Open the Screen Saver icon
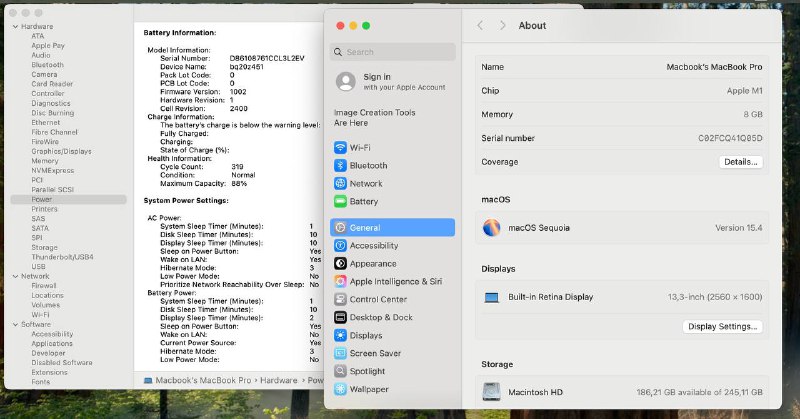Viewport: 800px width, 419px height. (x=340, y=353)
